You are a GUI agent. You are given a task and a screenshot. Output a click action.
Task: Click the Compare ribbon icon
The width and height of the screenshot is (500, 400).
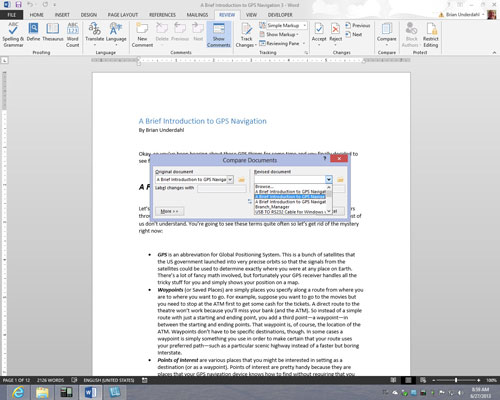point(386,33)
